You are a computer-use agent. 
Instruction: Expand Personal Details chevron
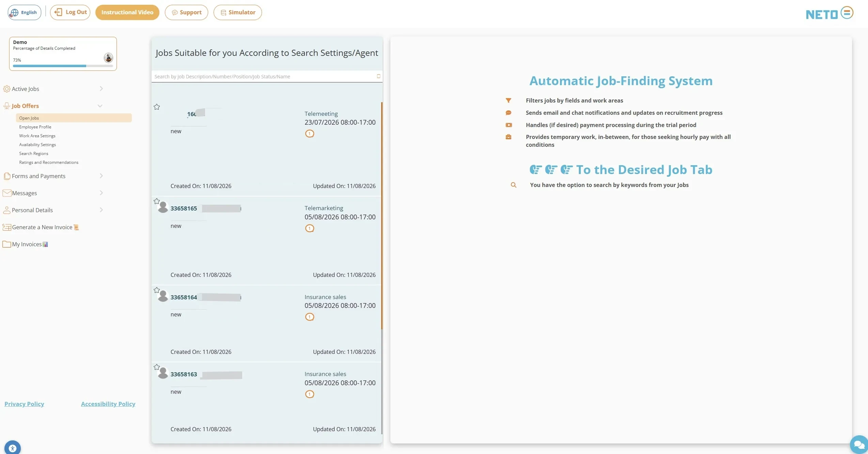point(101,210)
